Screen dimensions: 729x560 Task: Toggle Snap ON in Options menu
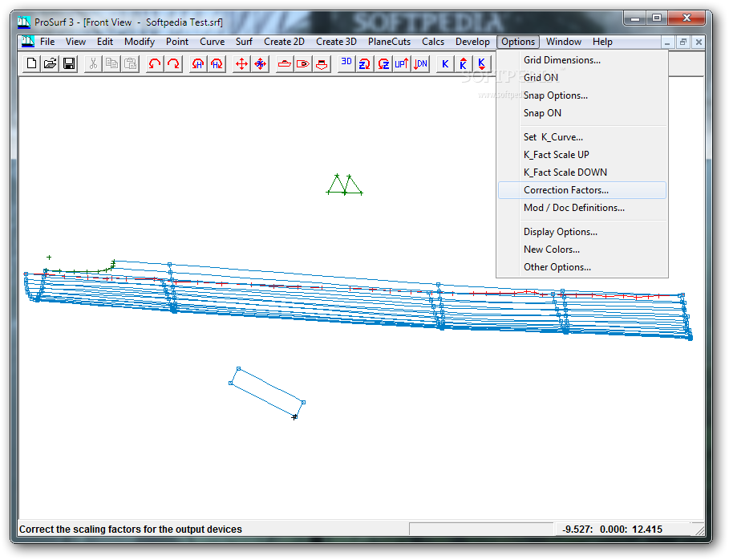tap(582, 113)
